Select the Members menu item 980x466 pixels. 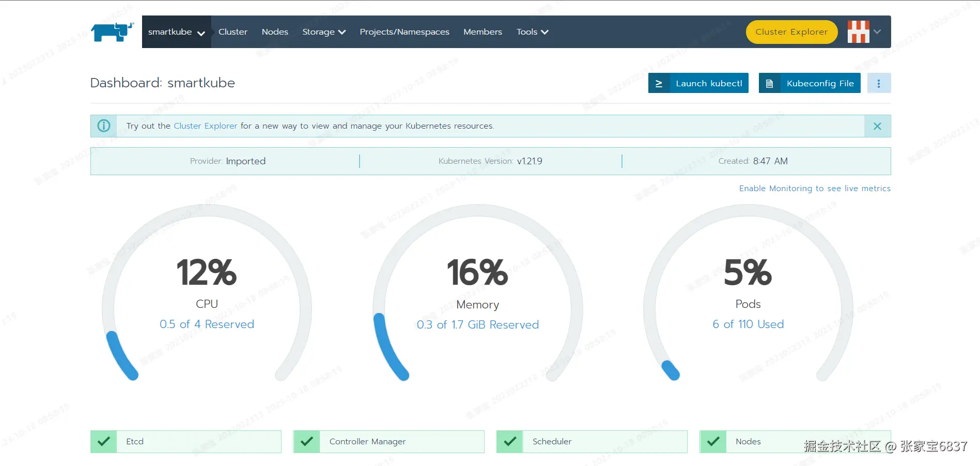click(x=483, y=32)
